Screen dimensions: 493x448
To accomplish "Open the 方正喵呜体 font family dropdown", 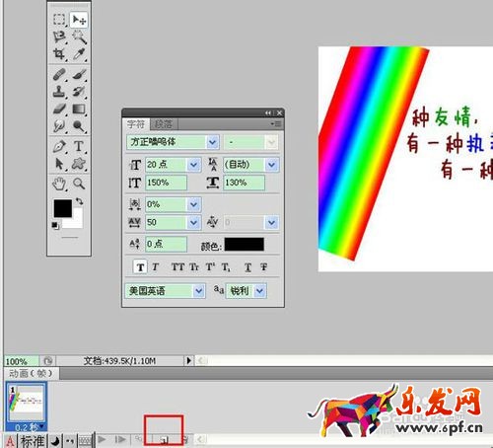I will pyautogui.click(x=213, y=142).
